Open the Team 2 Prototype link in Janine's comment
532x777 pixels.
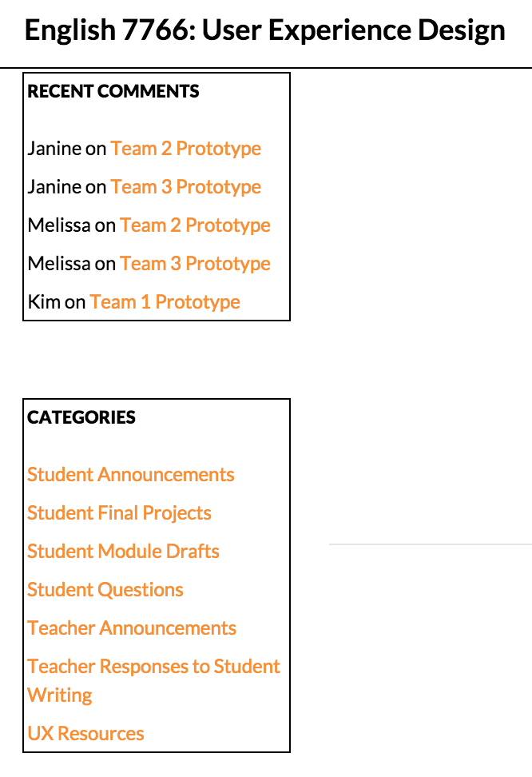tap(185, 148)
